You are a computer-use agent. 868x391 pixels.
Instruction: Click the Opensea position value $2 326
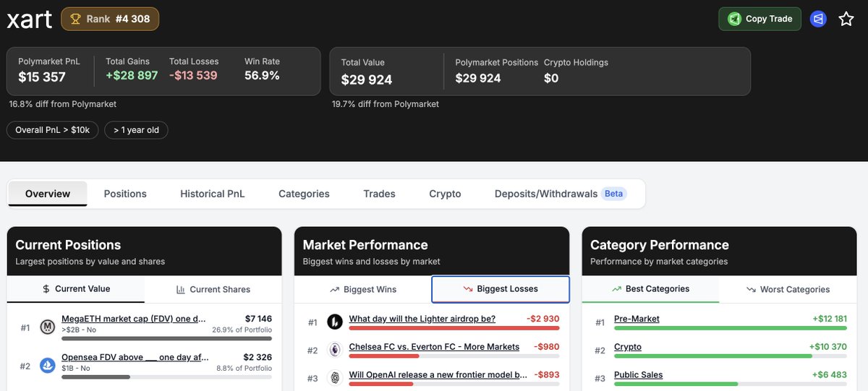click(258, 357)
